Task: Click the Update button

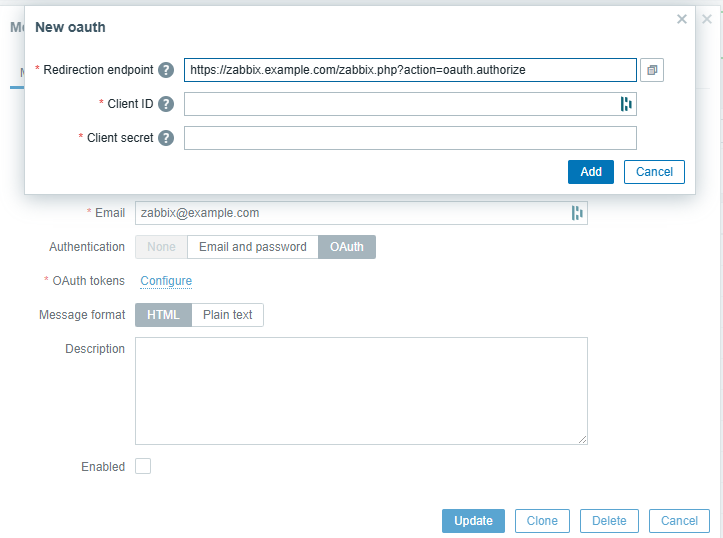Action: (473, 521)
